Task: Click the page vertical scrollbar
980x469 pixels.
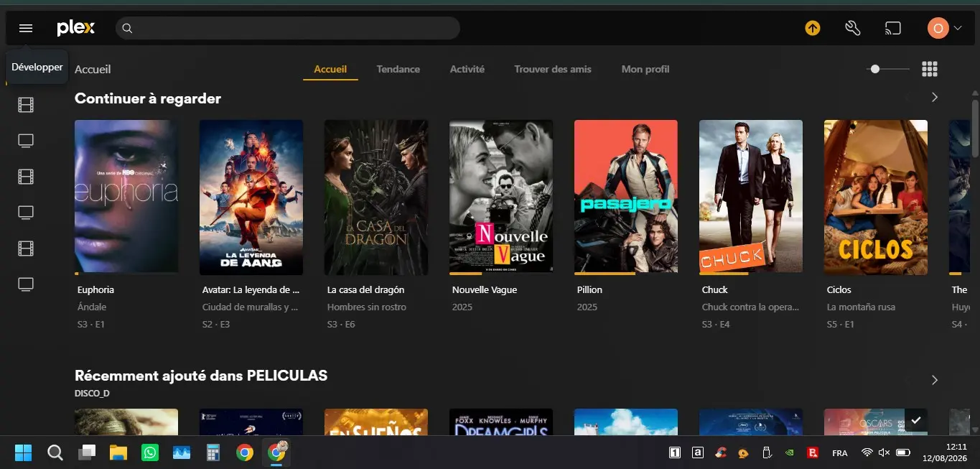Action: [x=976, y=129]
